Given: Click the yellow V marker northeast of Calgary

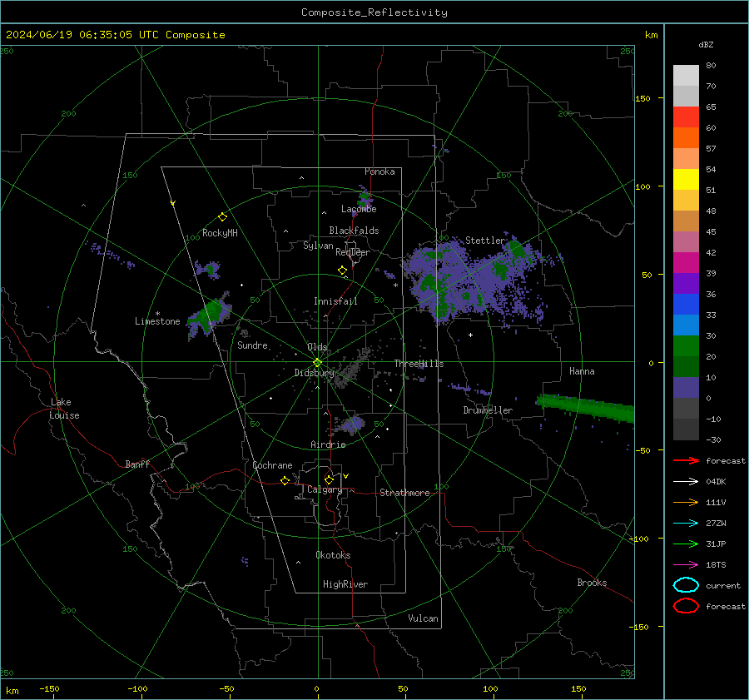Looking at the screenshot, I should (346, 476).
